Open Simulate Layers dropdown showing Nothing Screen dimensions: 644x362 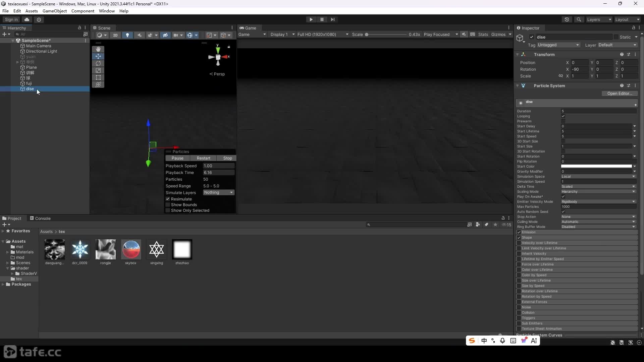[x=218, y=192]
